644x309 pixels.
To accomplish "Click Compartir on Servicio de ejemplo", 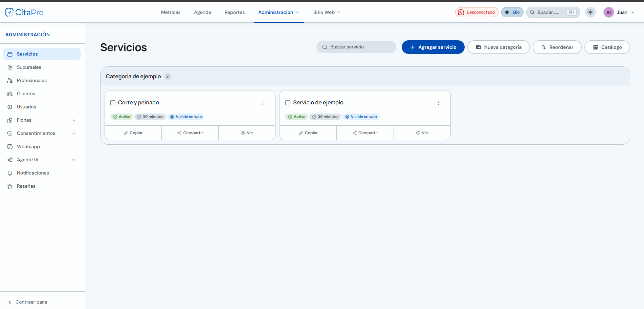I will [x=365, y=133].
